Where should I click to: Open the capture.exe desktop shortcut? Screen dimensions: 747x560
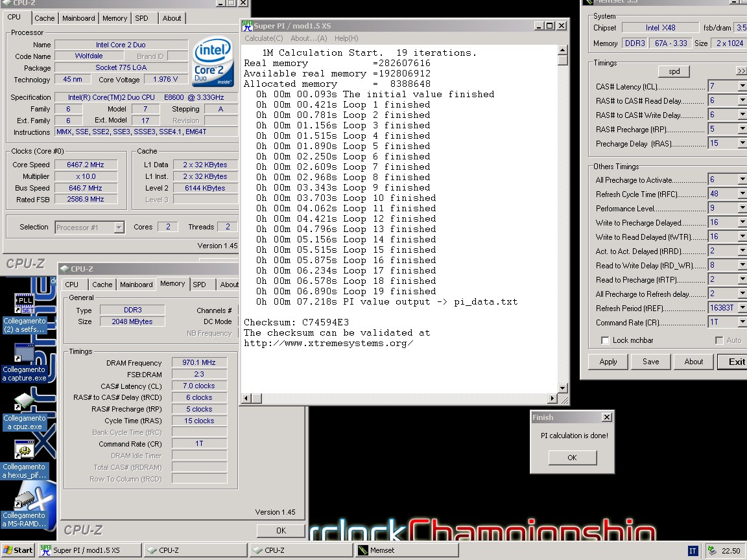pos(24,363)
